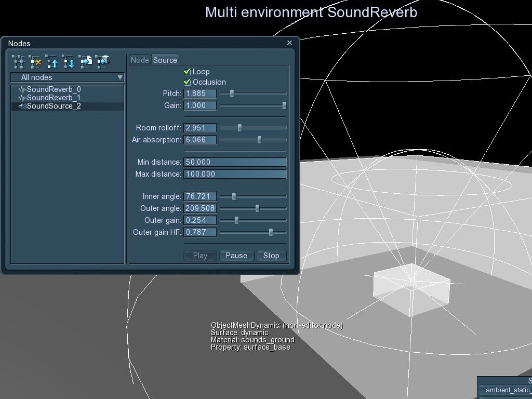Click the move node up icon
The image size is (532, 399).
(52, 62)
